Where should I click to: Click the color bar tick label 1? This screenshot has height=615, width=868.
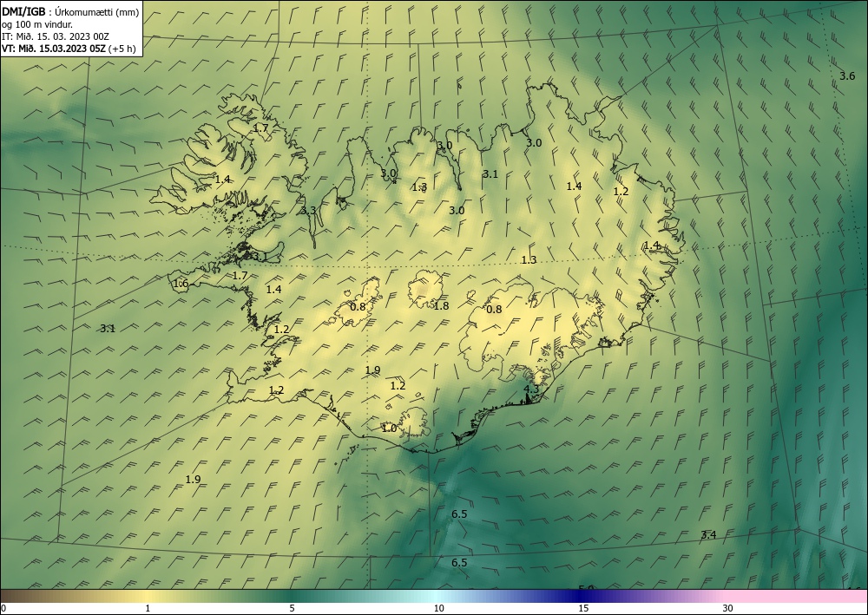coord(148,609)
